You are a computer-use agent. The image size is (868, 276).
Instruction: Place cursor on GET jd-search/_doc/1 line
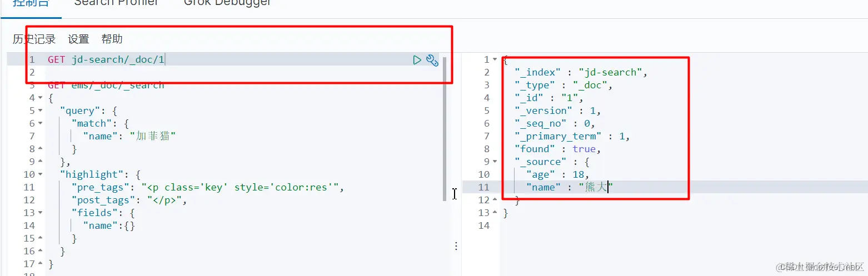coord(106,60)
